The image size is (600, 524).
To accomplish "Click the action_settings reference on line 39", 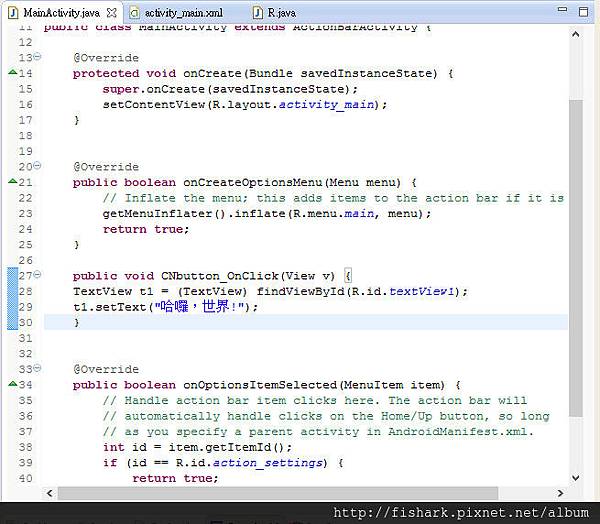I will tap(267, 463).
